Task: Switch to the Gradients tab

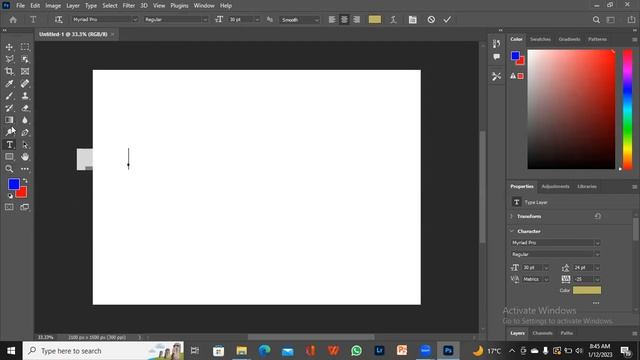Action: [x=569, y=39]
